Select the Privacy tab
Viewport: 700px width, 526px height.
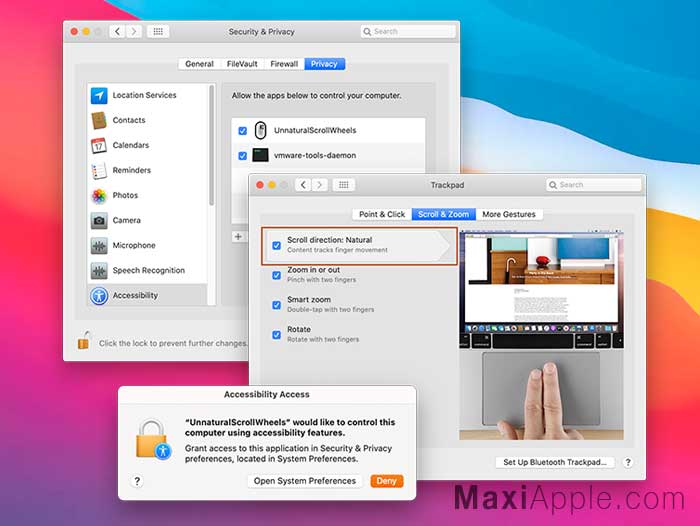325,64
